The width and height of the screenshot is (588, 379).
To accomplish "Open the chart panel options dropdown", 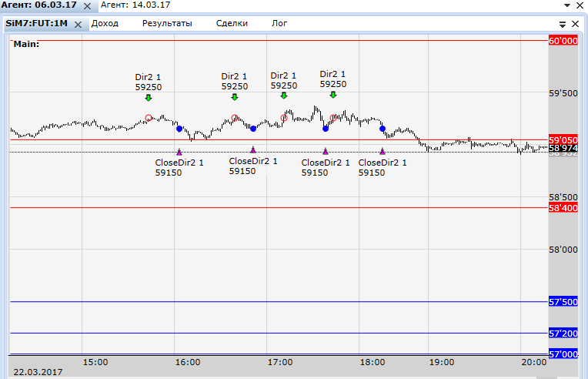I will tap(562, 25).
